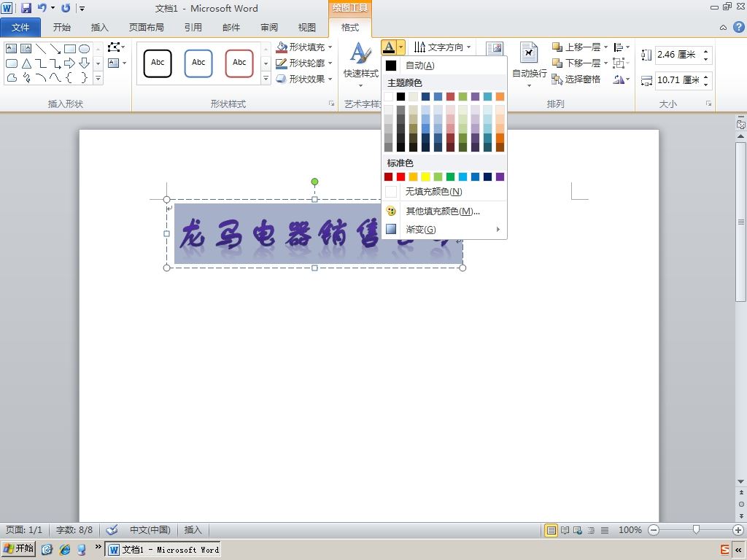The height and width of the screenshot is (560, 747).
Task: Choose the scribble shape tool
Action: click(26, 77)
